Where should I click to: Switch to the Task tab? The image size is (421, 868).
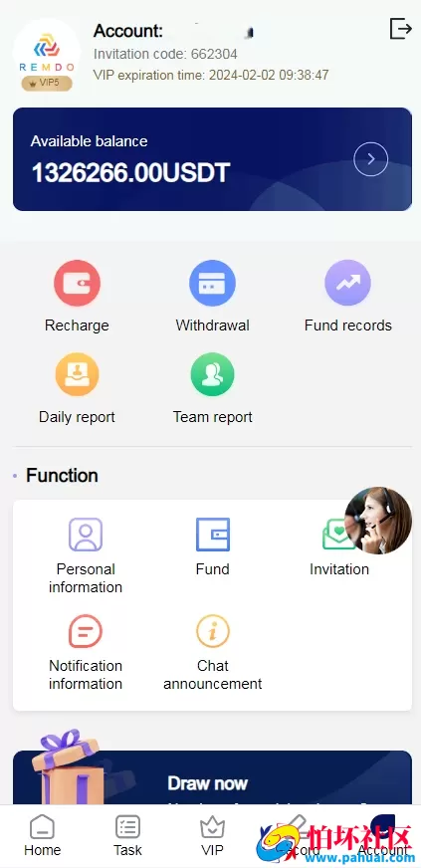[127, 836]
